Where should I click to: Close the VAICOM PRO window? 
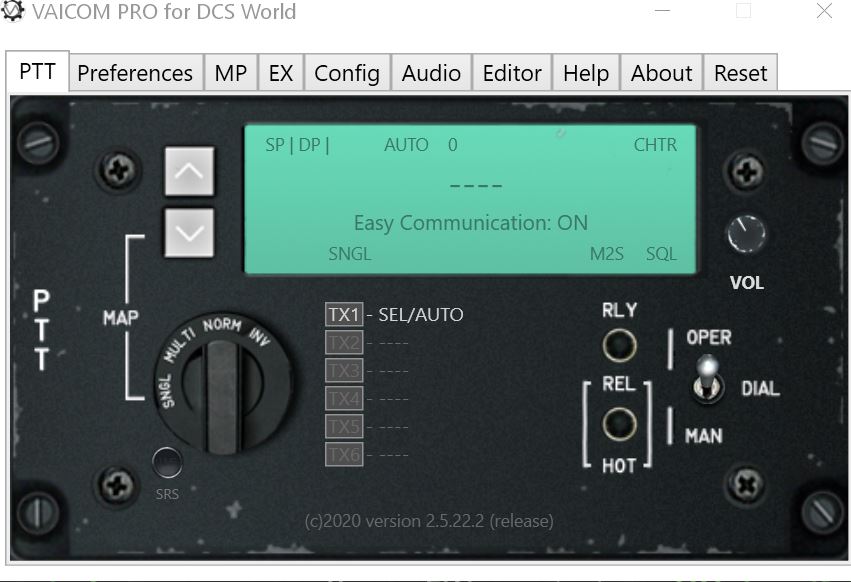click(x=824, y=11)
